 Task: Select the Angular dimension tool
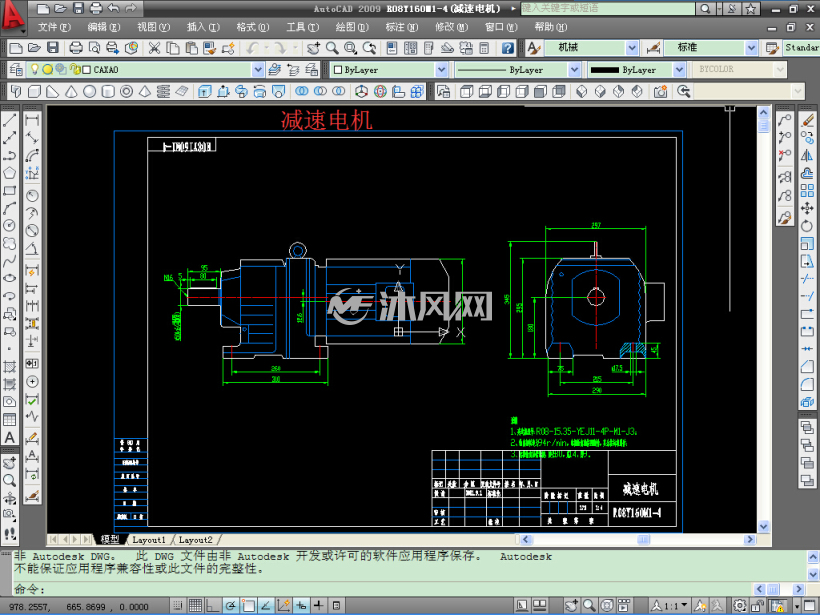(32, 248)
